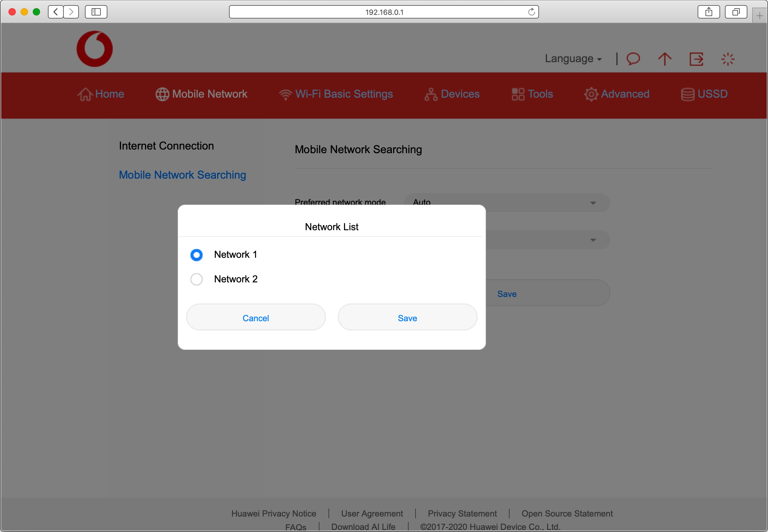
Task: Click the logout icon
Action: [696, 59]
